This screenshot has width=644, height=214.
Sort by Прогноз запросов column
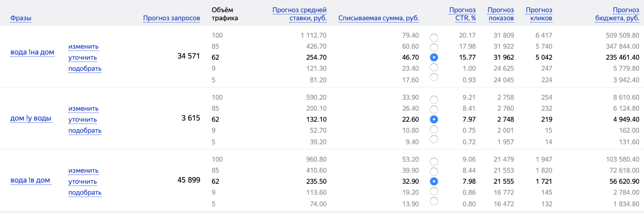click(171, 18)
